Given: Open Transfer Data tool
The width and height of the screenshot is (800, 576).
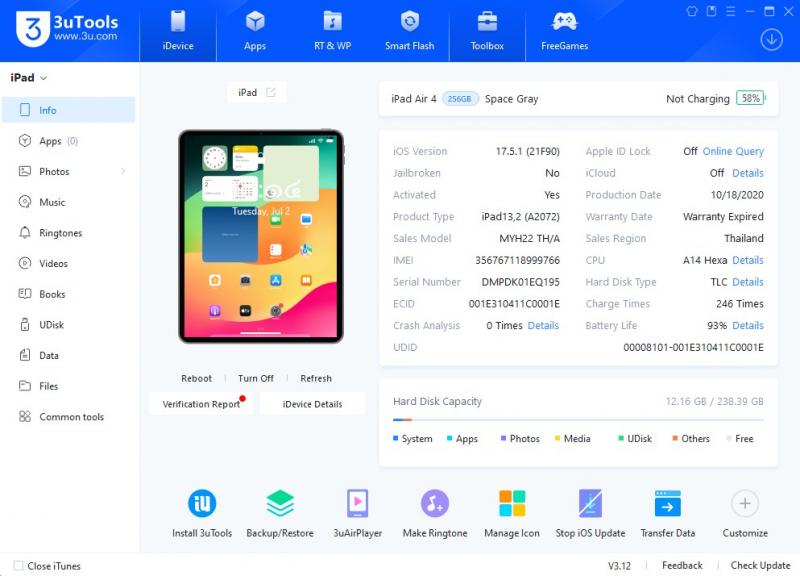Looking at the screenshot, I should (x=668, y=513).
